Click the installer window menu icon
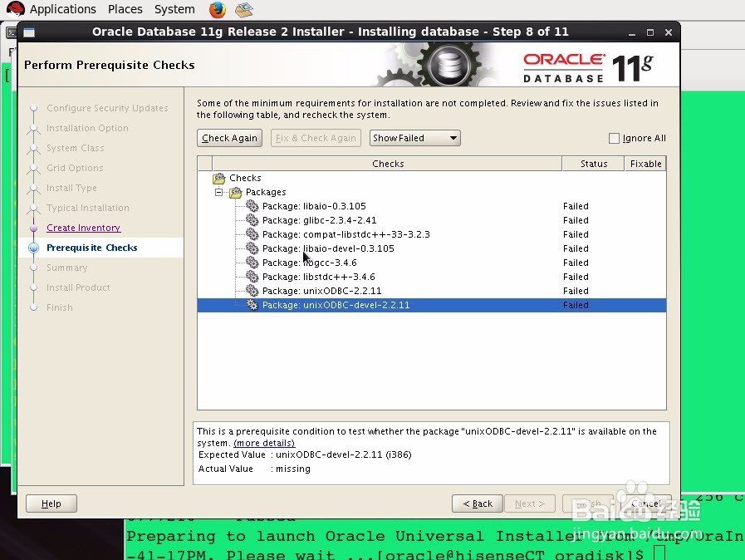 point(29,32)
